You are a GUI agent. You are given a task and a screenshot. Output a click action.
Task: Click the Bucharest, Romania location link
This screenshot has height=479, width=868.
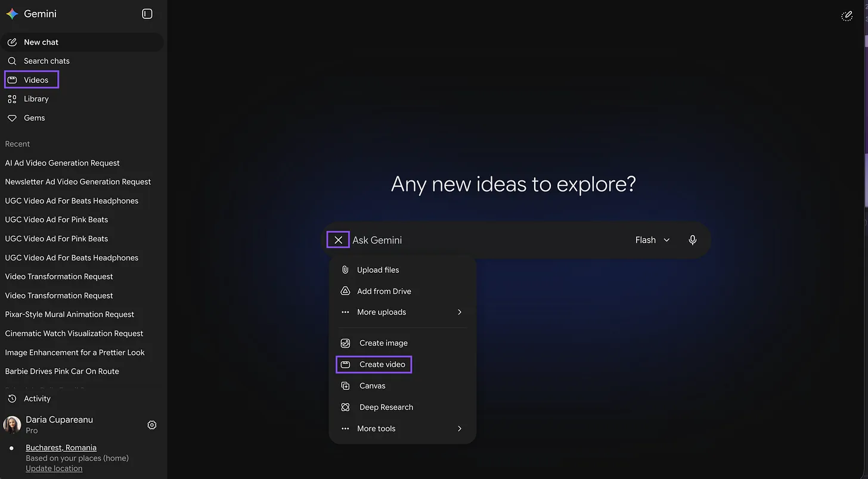[61, 447]
